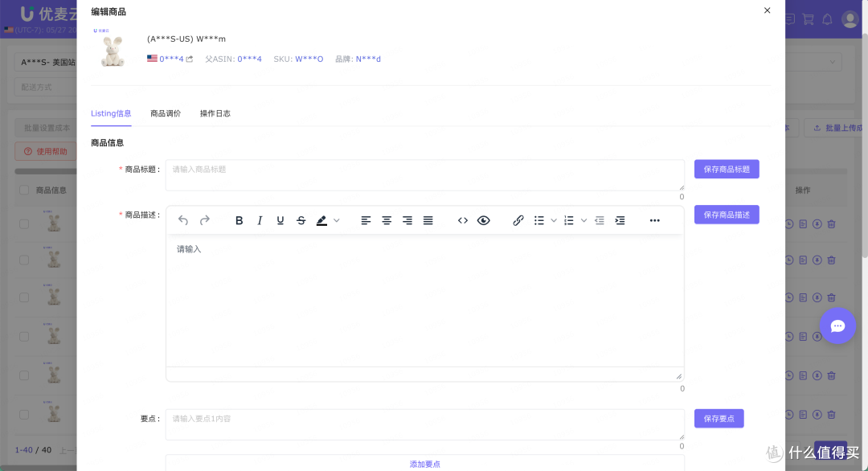Open source code view
868x471 pixels.
point(463,220)
